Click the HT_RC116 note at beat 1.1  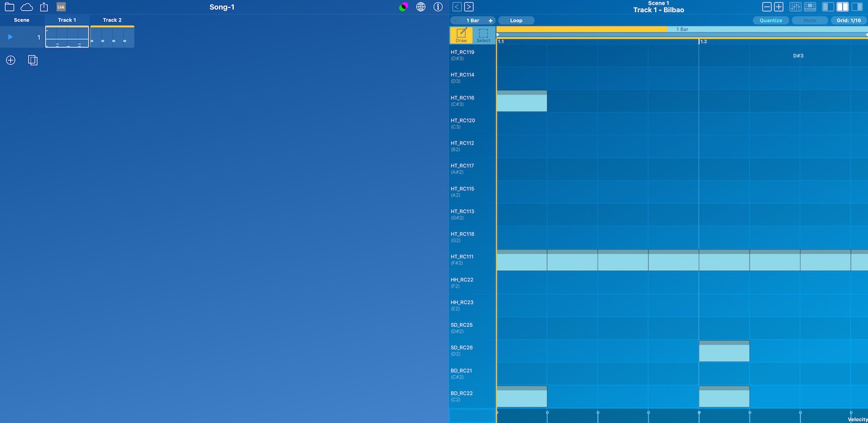[522, 101]
